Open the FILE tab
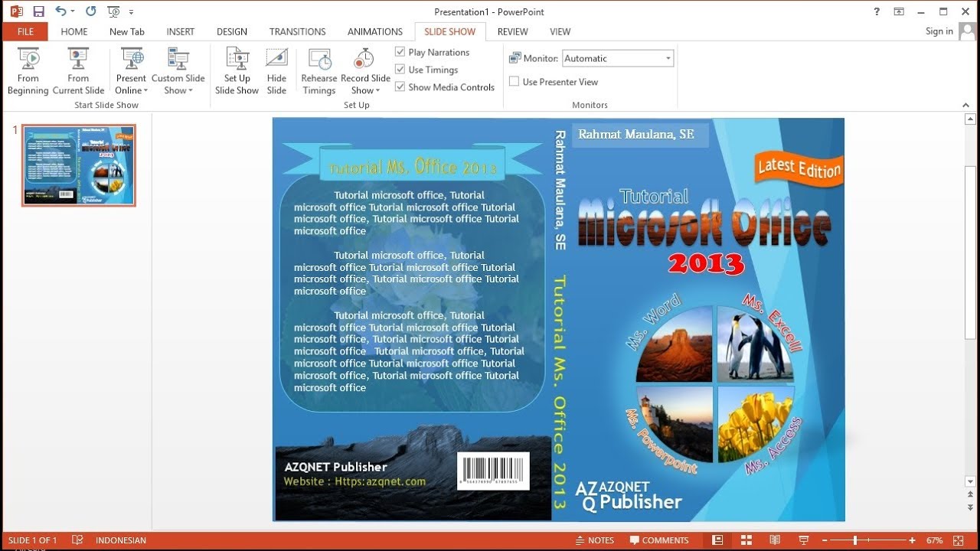The width and height of the screenshot is (980, 551). coord(25,31)
